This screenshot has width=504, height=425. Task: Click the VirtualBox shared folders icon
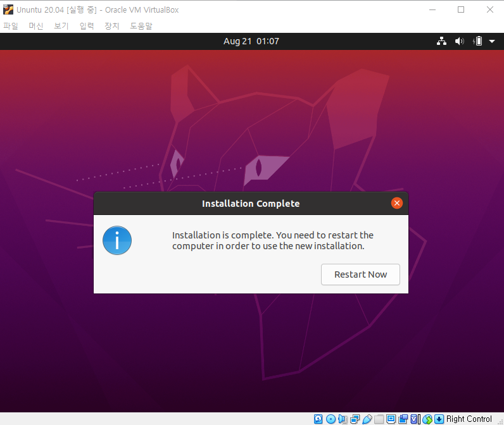[x=379, y=419]
